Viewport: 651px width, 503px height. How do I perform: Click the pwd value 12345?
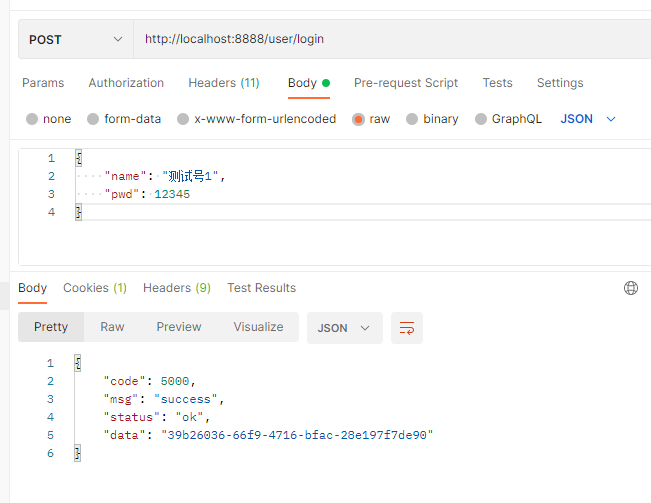point(172,194)
